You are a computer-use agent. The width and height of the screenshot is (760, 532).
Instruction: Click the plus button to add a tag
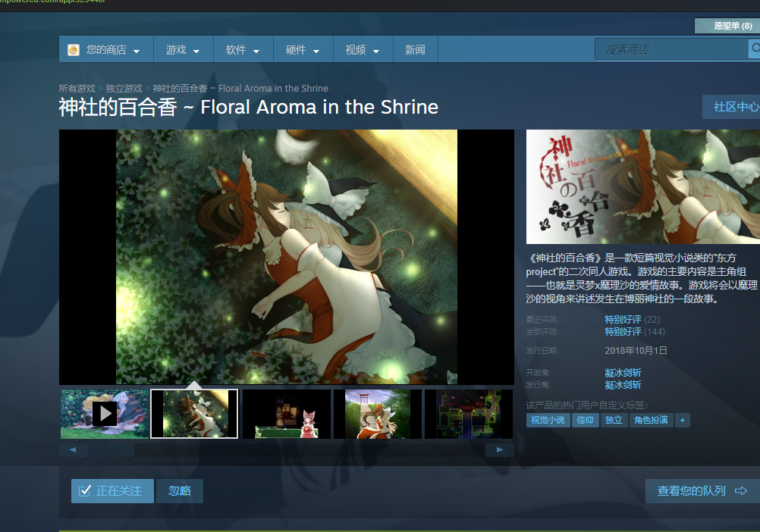[x=683, y=420]
